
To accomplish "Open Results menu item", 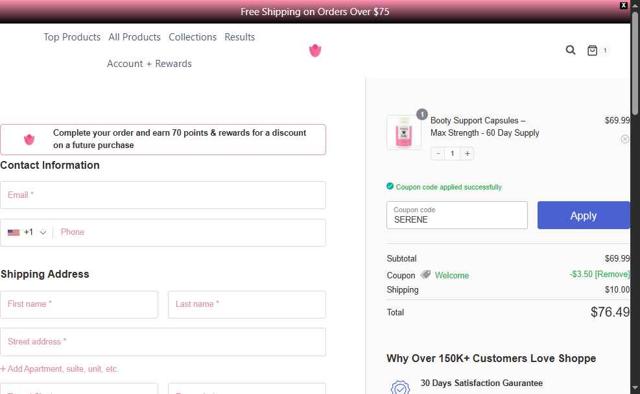I will point(240,37).
